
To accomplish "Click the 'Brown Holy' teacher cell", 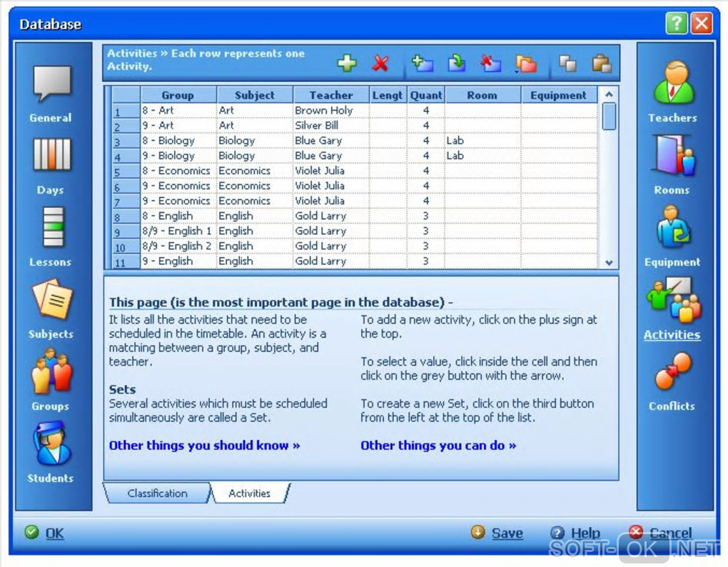I will click(331, 111).
